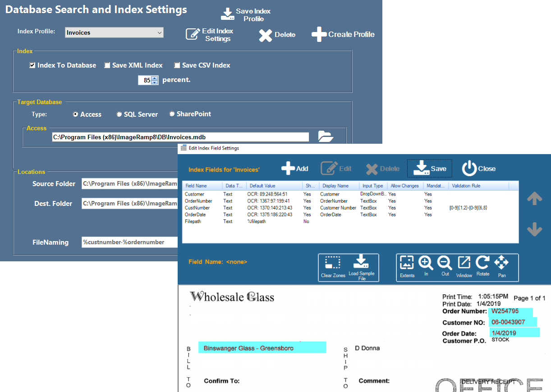Save the index field settings
This screenshot has height=392, width=551.
(x=430, y=169)
